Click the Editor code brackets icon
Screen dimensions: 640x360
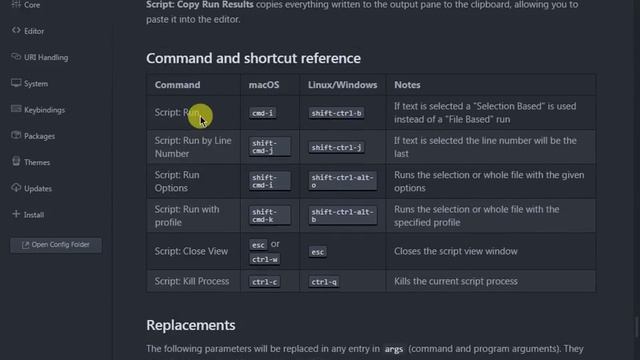pyautogui.click(x=16, y=30)
